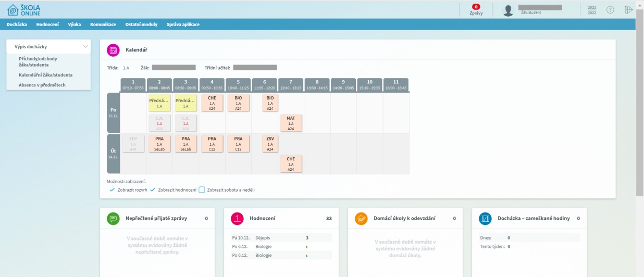
Task: Open the 2021/2022 school year selector
Action: (591, 10)
